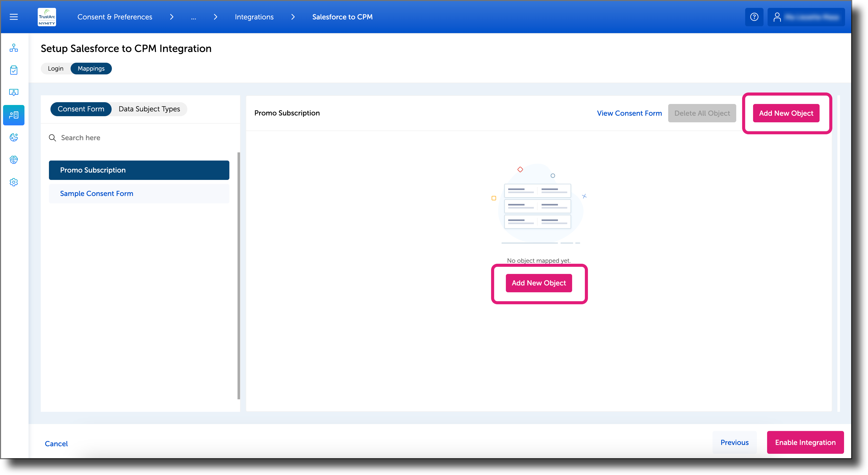The width and height of the screenshot is (868, 475).
Task: Click the Enable Integration button
Action: click(805, 442)
